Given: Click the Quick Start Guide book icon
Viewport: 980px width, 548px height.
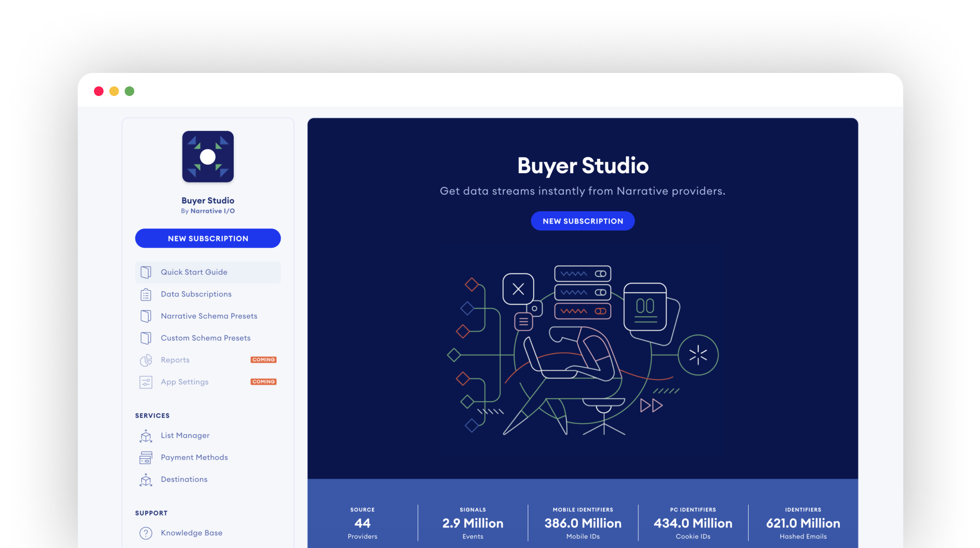Looking at the screenshot, I should (146, 272).
